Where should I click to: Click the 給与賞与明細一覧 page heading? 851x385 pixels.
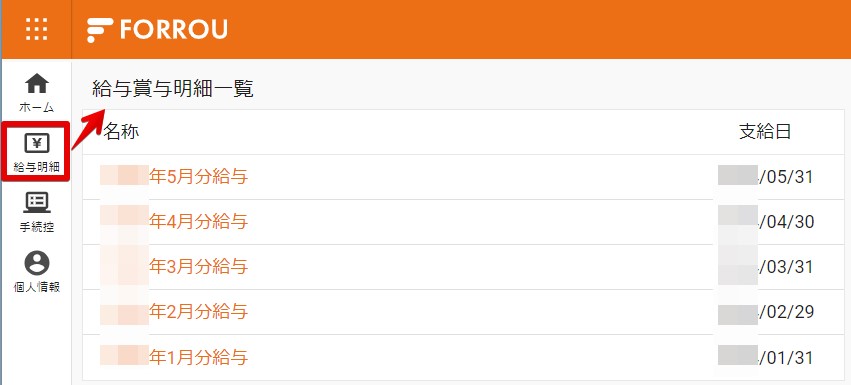[x=173, y=89]
